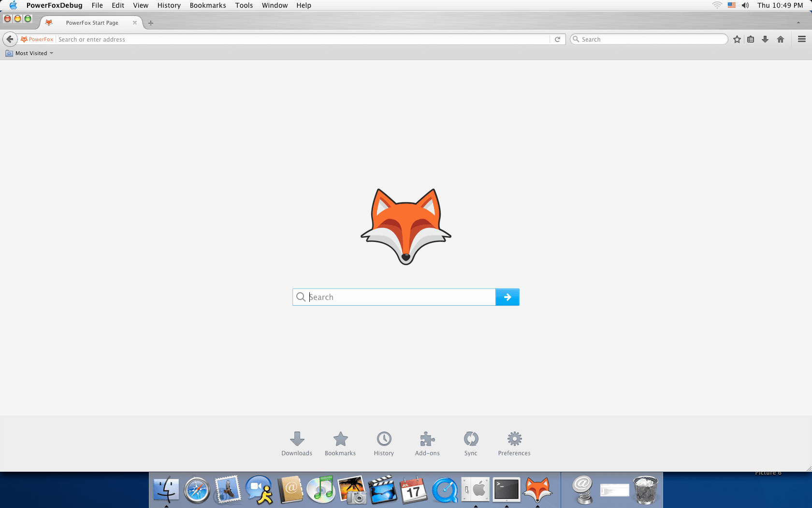Launch iMovie clapperboard in dock

point(383,490)
